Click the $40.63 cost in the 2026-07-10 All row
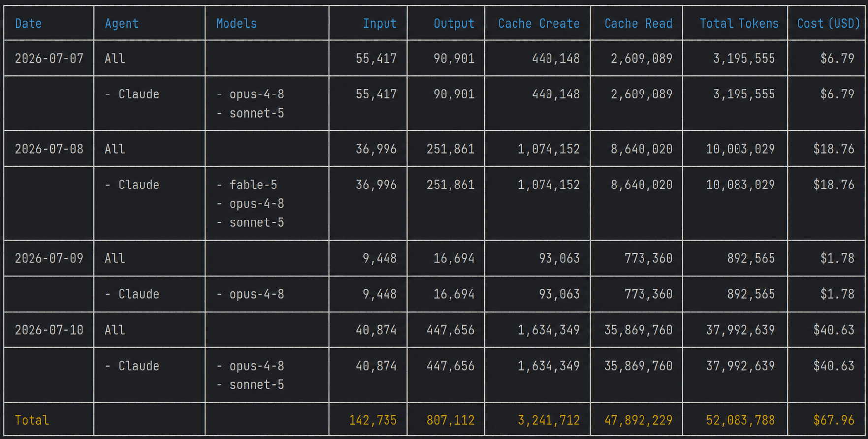Viewport: 868px width, 439px height. 834,330
